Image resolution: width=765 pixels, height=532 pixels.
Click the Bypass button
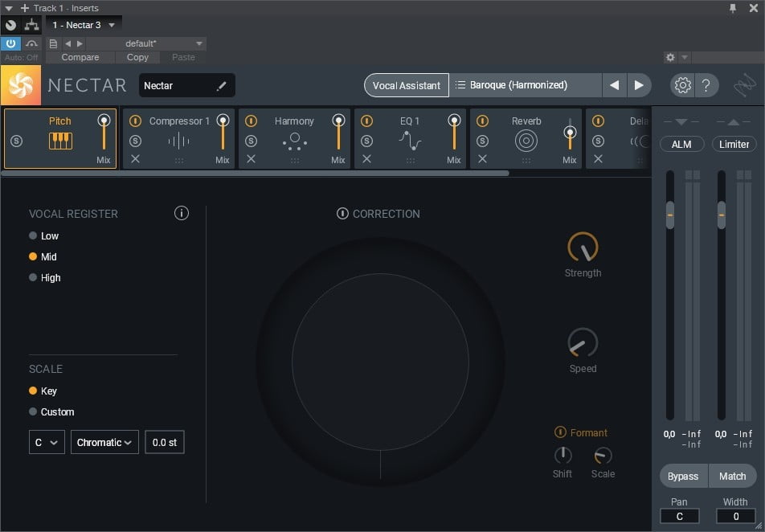coord(683,477)
